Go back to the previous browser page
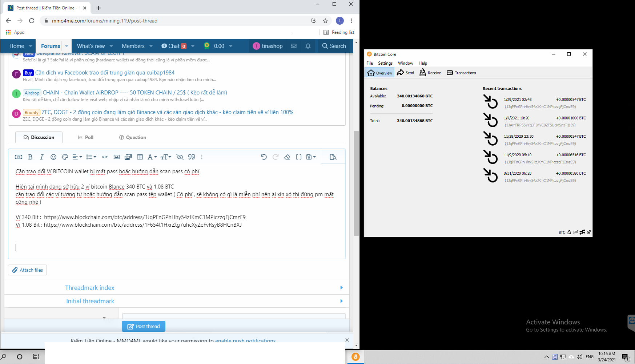Image resolution: width=635 pixels, height=364 pixels. click(8, 21)
